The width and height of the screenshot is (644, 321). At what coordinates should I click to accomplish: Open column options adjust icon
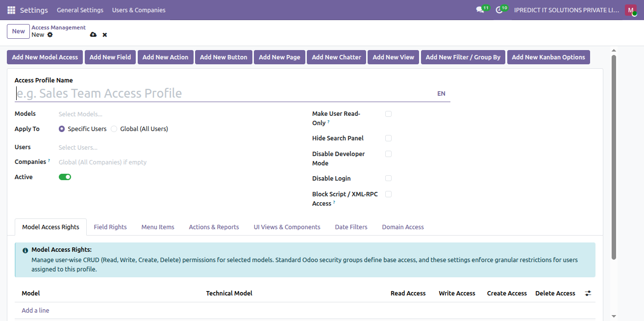(x=588, y=293)
